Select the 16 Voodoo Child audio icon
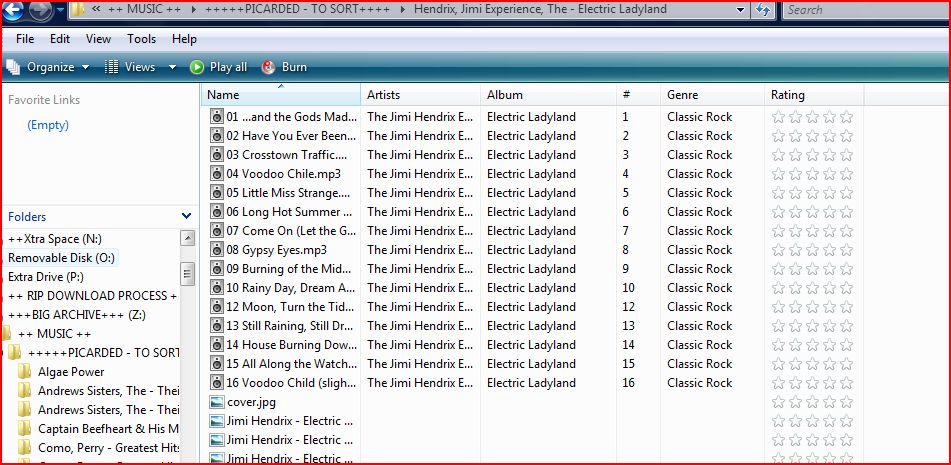 [217, 383]
